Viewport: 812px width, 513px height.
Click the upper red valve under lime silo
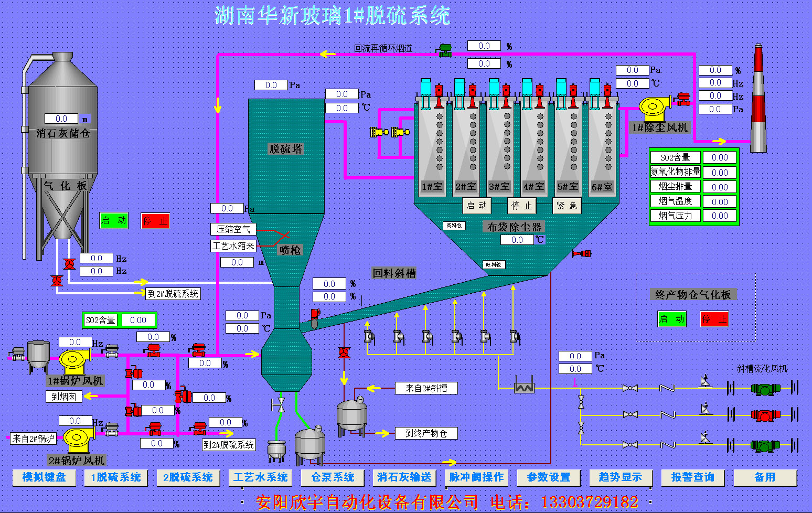[69, 264]
